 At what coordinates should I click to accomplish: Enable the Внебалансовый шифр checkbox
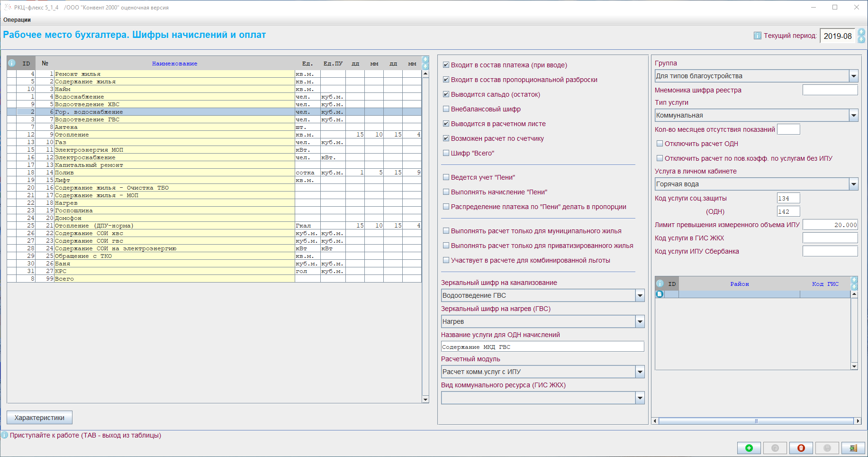point(446,109)
